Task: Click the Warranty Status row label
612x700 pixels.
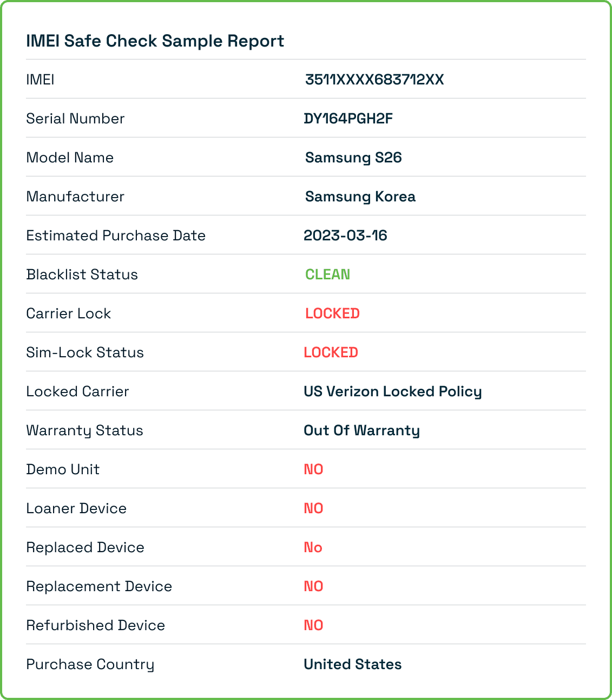Action: (x=84, y=430)
